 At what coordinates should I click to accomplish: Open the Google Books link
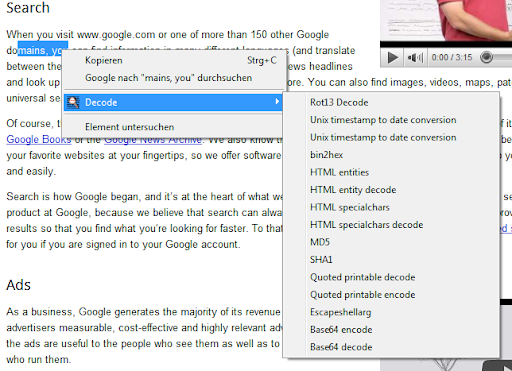pos(39,139)
